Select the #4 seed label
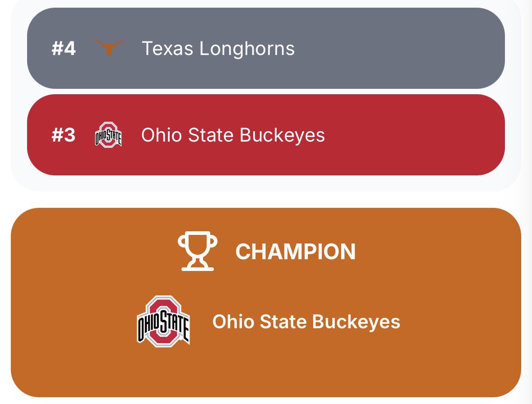Screen dimensions: 532x404 [x=64, y=48]
